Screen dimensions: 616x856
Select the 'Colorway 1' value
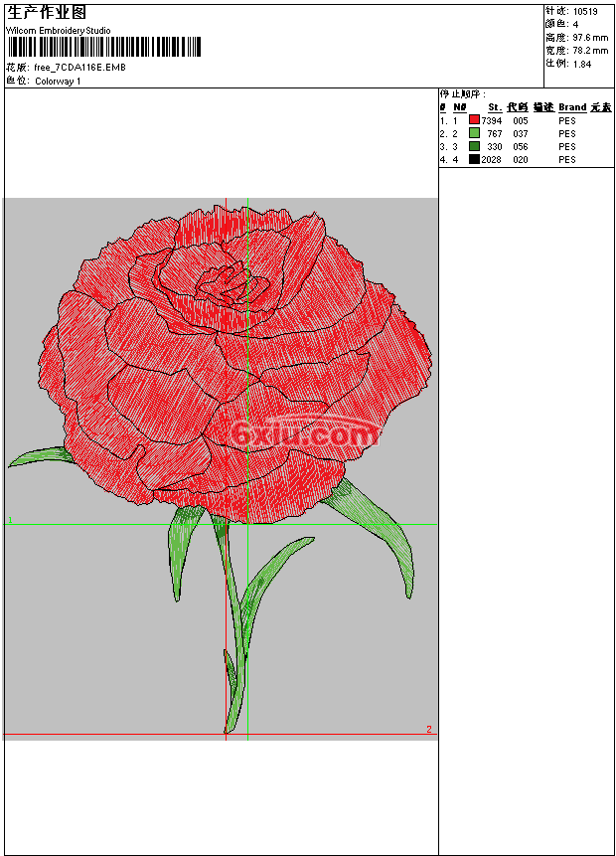tap(58, 82)
